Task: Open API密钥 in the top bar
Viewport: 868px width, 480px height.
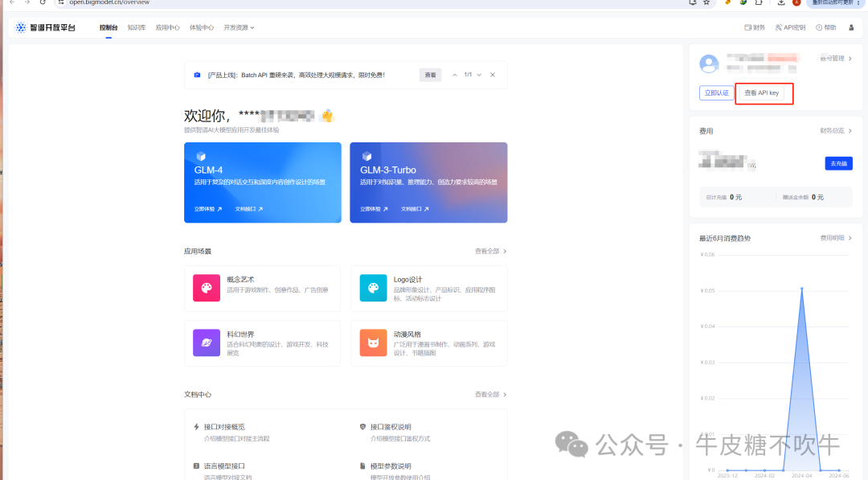Action: (790, 27)
